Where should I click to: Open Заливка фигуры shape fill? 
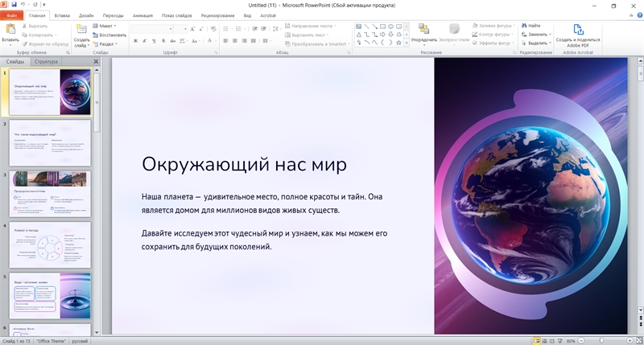point(493,26)
